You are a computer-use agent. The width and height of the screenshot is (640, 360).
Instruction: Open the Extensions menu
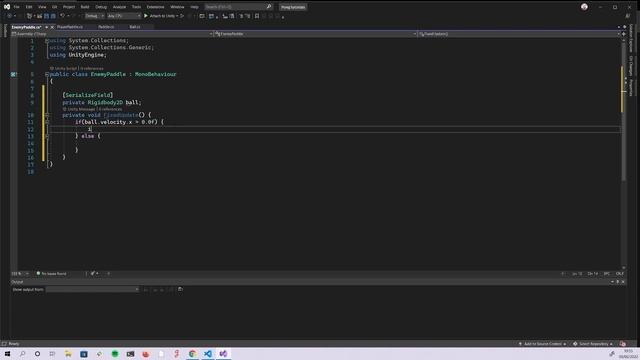point(155,7)
